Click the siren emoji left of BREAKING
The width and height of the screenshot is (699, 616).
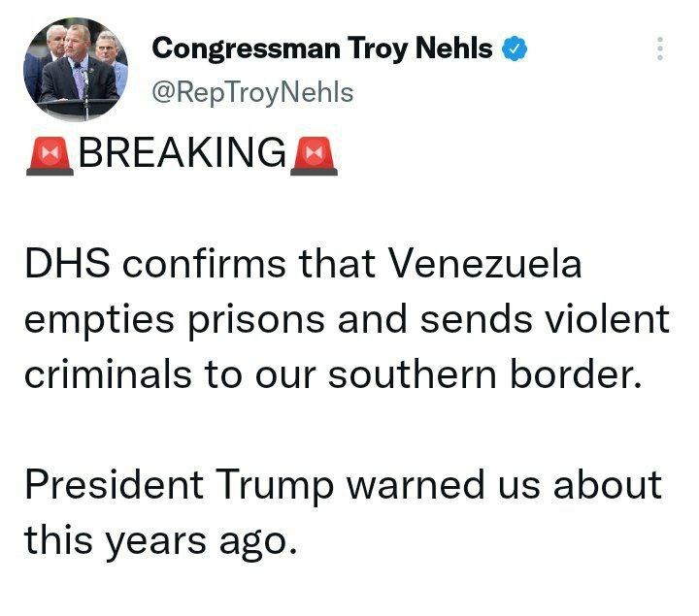tap(50, 156)
